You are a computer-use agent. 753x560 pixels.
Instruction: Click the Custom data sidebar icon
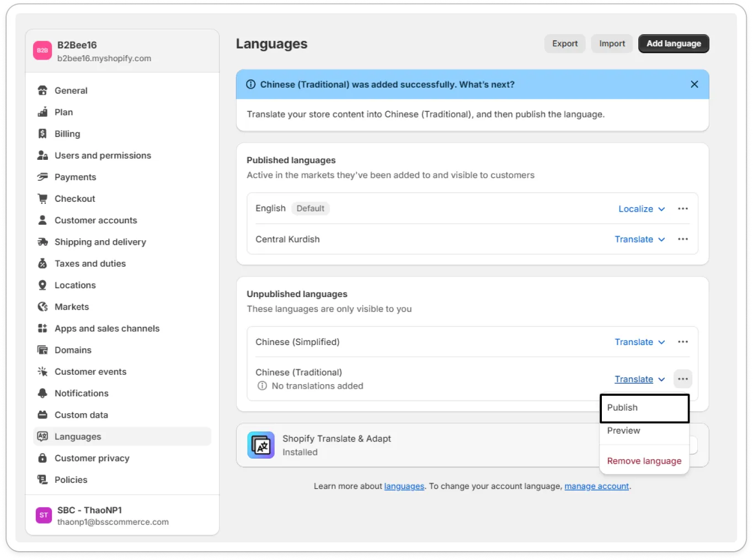pos(42,414)
